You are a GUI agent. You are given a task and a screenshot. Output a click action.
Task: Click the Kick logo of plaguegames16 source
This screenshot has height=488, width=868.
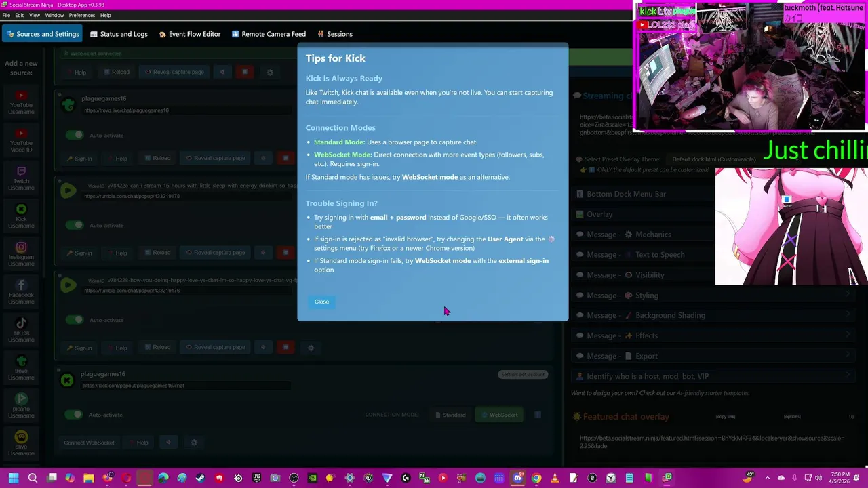[x=67, y=380]
